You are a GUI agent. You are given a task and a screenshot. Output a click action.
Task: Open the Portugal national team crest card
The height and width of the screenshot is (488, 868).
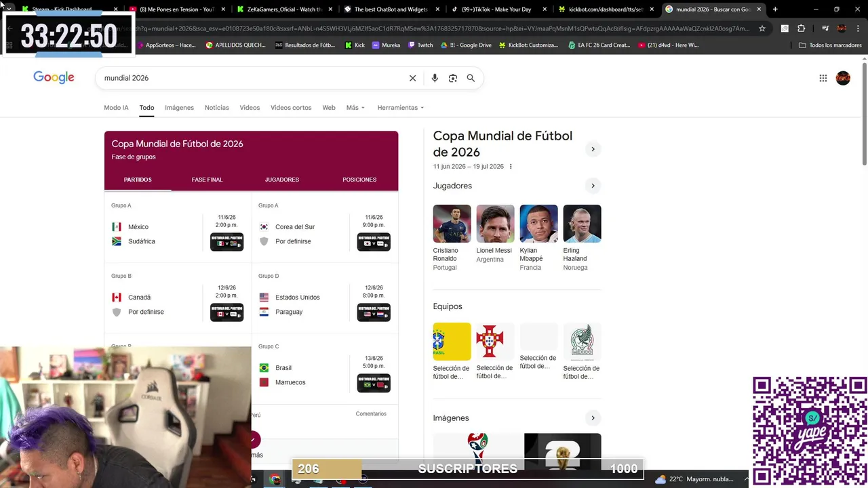(495, 352)
